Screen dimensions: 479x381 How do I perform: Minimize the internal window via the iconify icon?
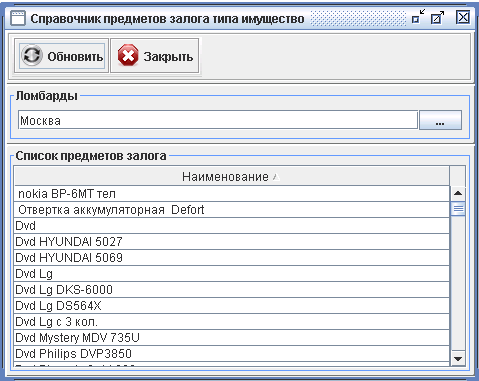coord(418,17)
